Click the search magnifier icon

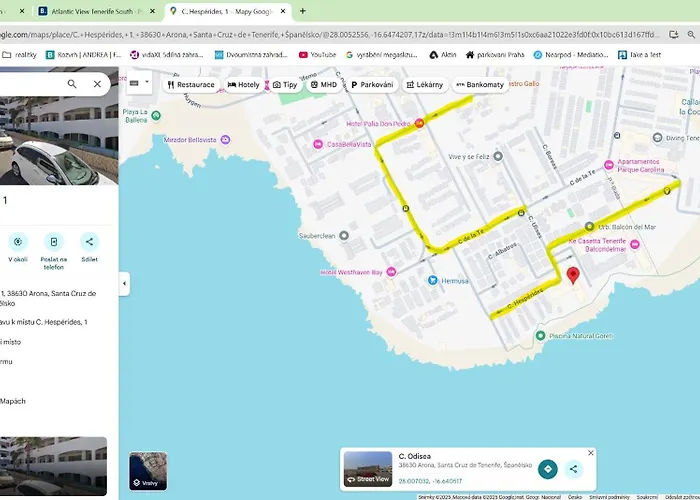[x=72, y=84]
